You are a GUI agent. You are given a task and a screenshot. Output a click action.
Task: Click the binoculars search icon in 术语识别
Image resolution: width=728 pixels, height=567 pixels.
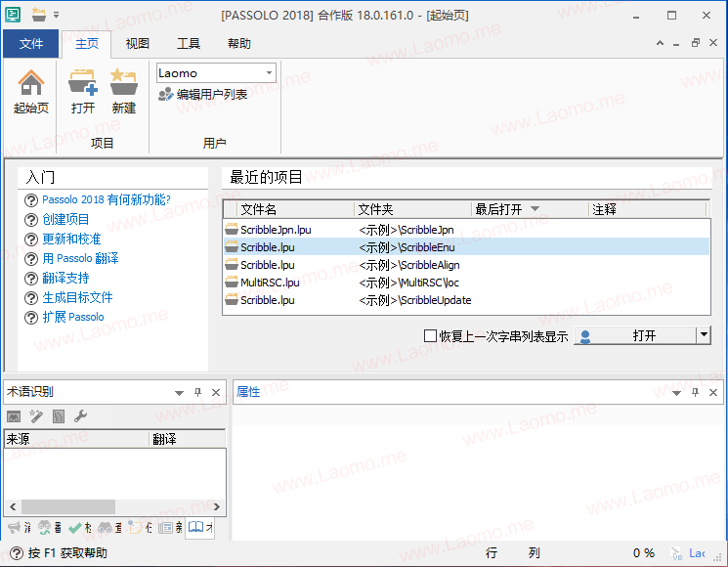pyautogui.click(x=14, y=416)
